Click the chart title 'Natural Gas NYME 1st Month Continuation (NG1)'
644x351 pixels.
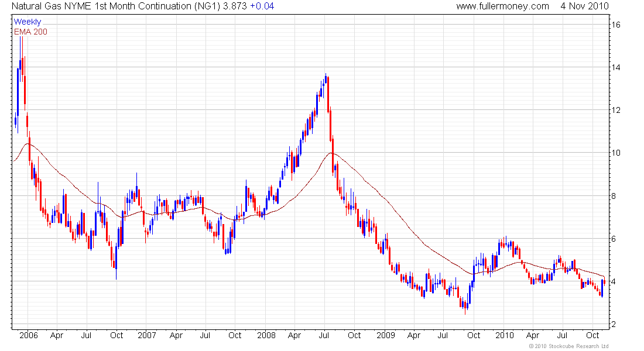116,6
